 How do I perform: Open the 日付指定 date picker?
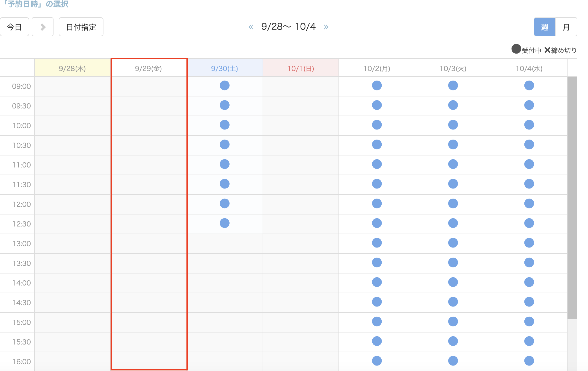pyautogui.click(x=81, y=27)
